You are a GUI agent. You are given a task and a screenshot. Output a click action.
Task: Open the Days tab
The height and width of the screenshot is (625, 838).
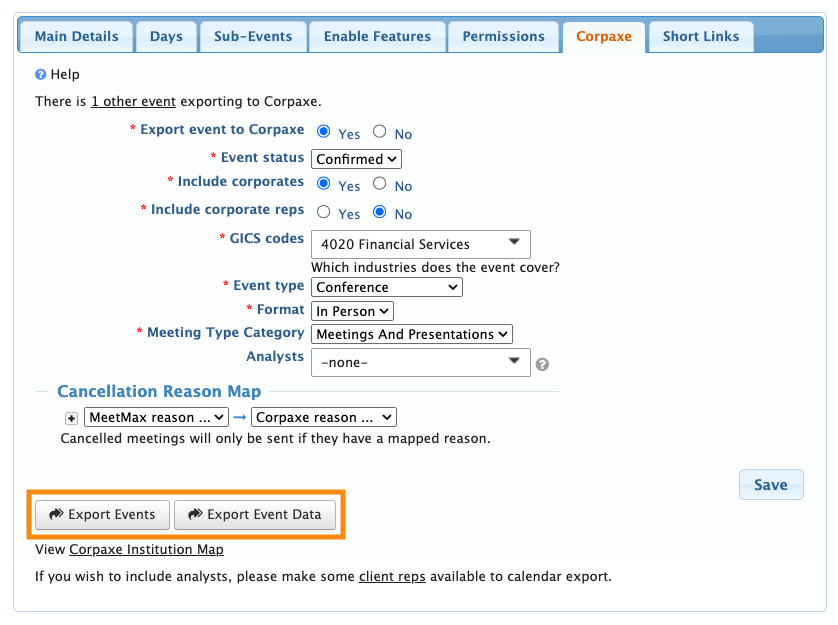click(x=166, y=36)
